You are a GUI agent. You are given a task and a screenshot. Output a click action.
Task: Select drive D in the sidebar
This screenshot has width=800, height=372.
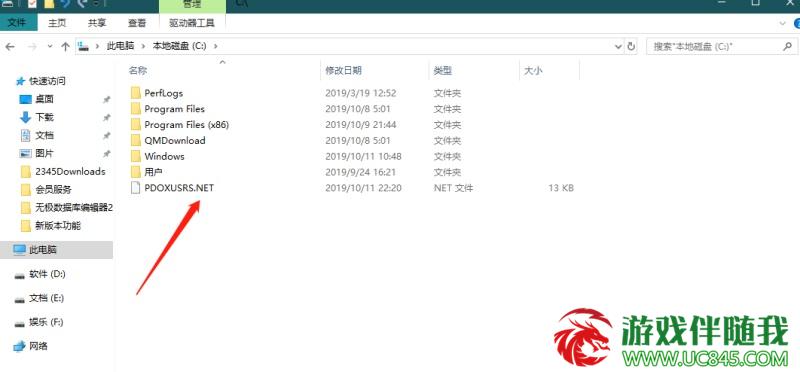tap(47, 274)
